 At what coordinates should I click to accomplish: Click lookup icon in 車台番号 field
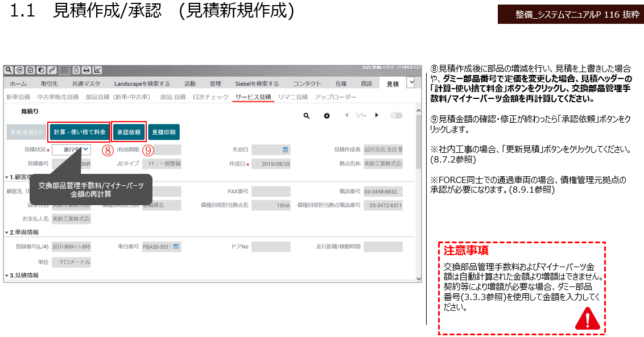(176, 247)
